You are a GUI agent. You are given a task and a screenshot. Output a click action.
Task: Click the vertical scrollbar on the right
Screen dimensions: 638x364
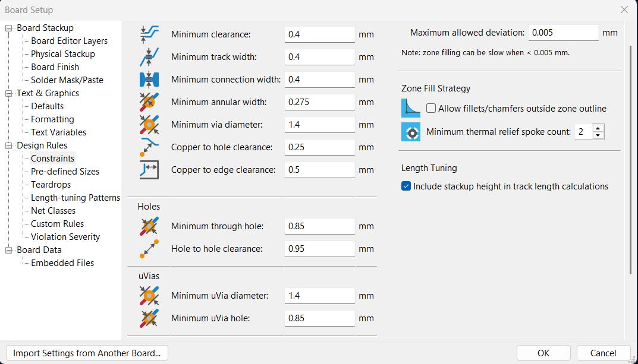coord(630,160)
